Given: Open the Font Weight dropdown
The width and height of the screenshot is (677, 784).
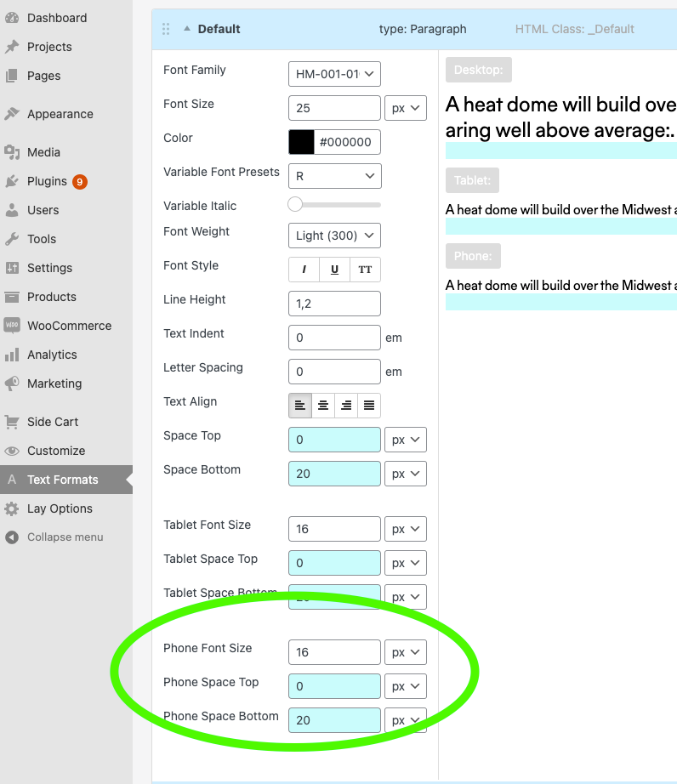Looking at the screenshot, I should (x=334, y=236).
